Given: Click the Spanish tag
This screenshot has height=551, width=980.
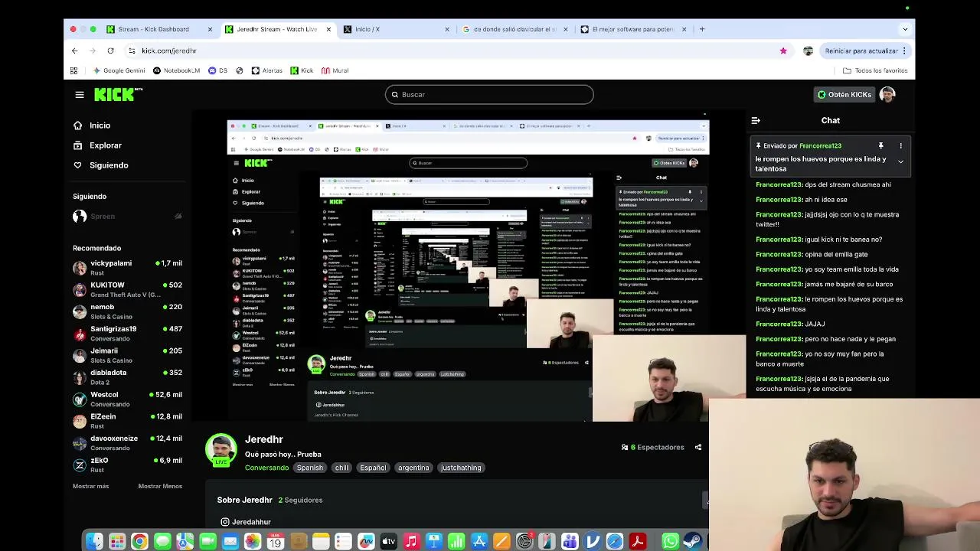Looking at the screenshot, I should click(x=310, y=468).
